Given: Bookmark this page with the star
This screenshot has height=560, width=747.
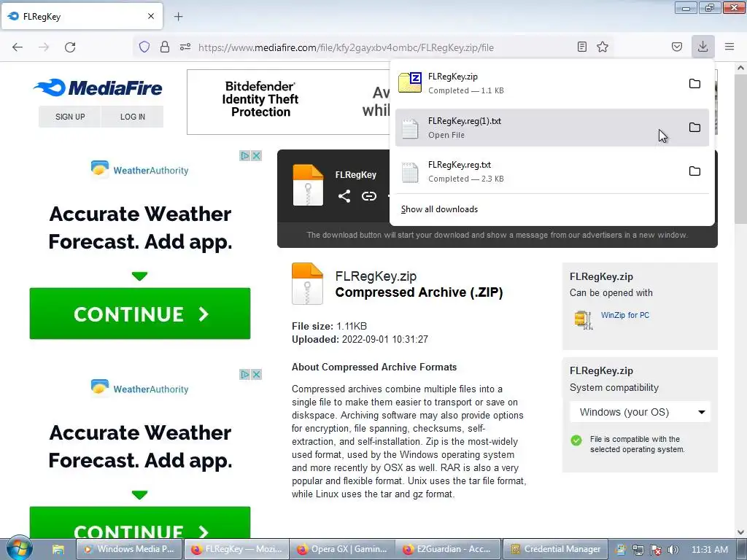Looking at the screenshot, I should pos(603,47).
